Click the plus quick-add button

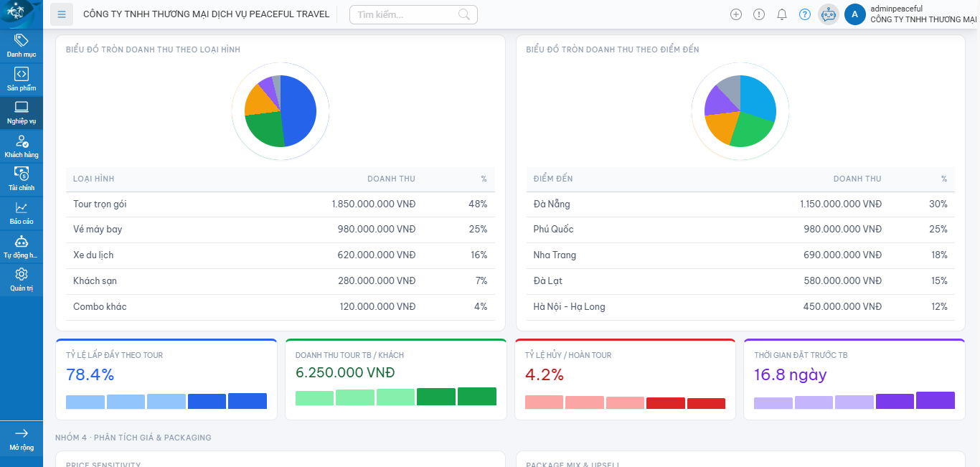(736, 14)
